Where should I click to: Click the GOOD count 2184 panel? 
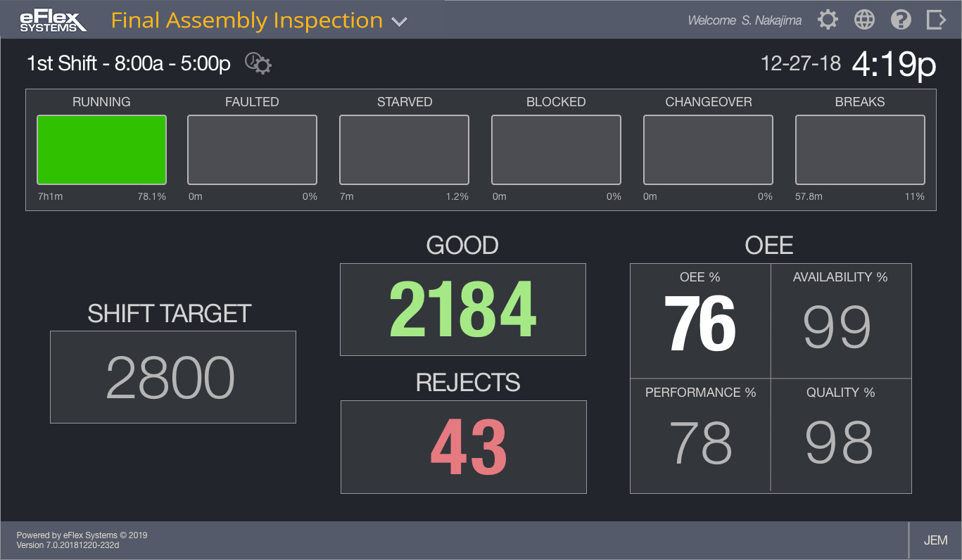(462, 310)
